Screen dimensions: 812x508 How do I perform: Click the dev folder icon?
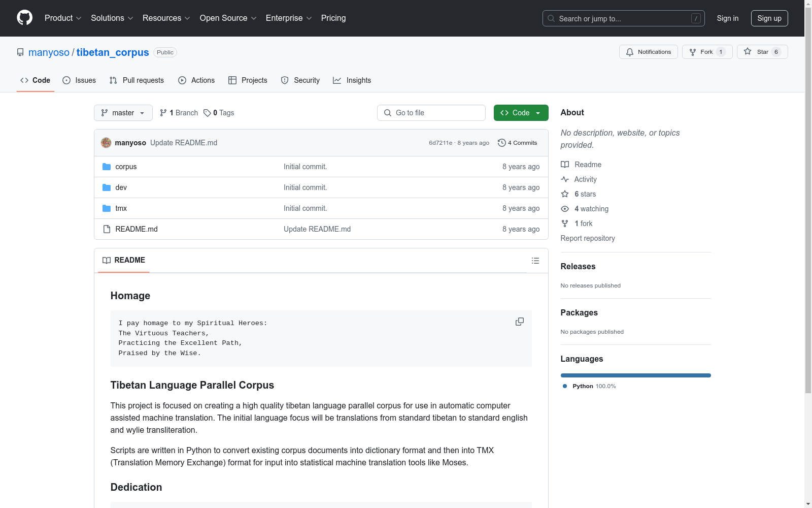(107, 187)
